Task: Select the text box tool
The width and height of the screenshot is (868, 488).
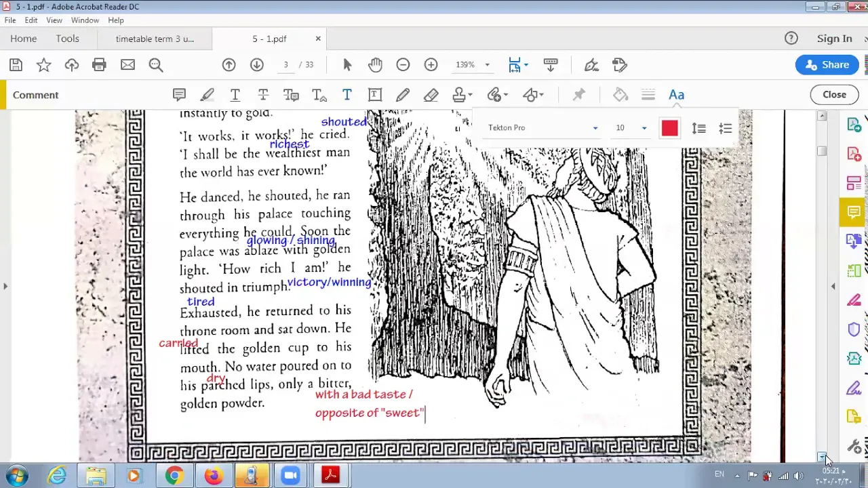Action: (375, 95)
